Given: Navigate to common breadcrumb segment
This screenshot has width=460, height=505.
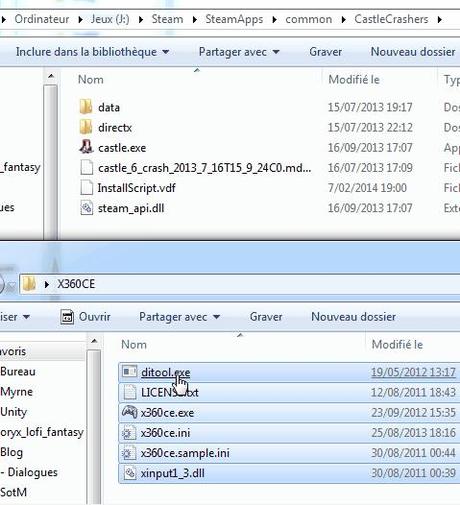Looking at the screenshot, I should click(x=308, y=19).
